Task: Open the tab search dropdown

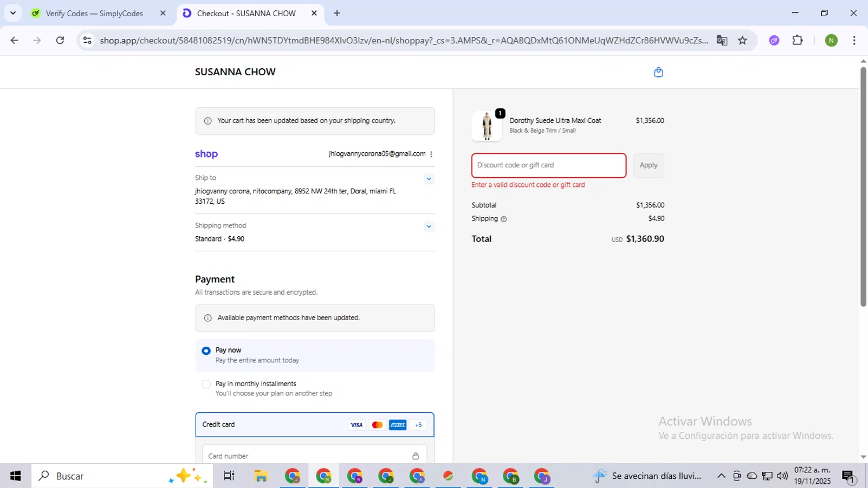Action: [13, 13]
